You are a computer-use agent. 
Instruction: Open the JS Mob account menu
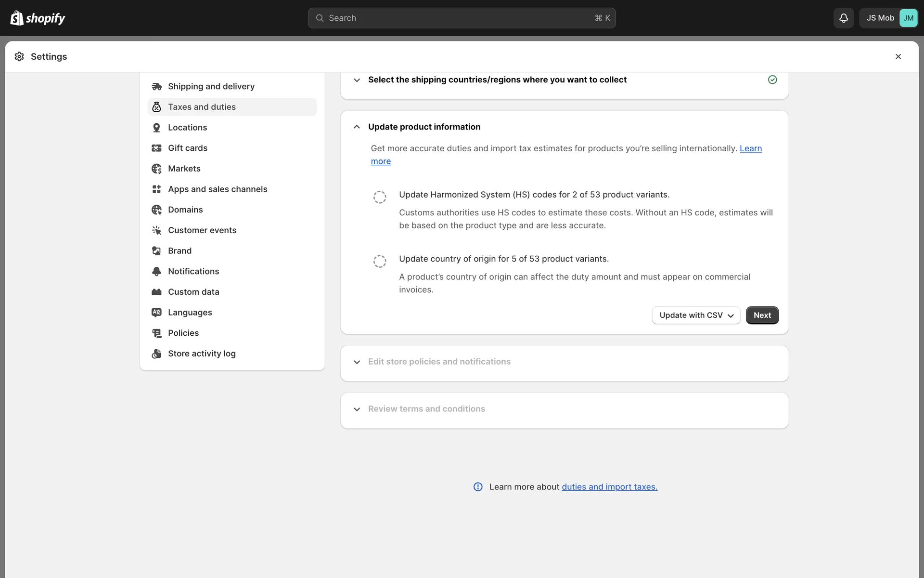pos(888,18)
